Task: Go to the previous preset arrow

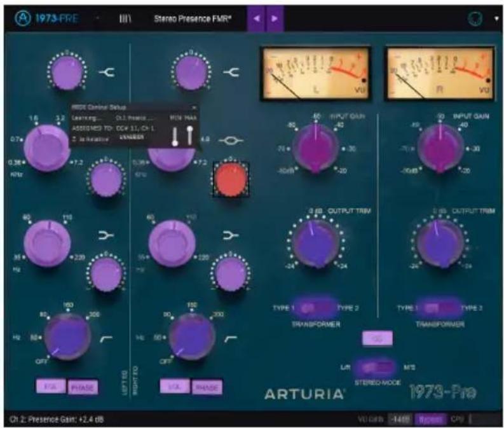Action: click(256, 18)
